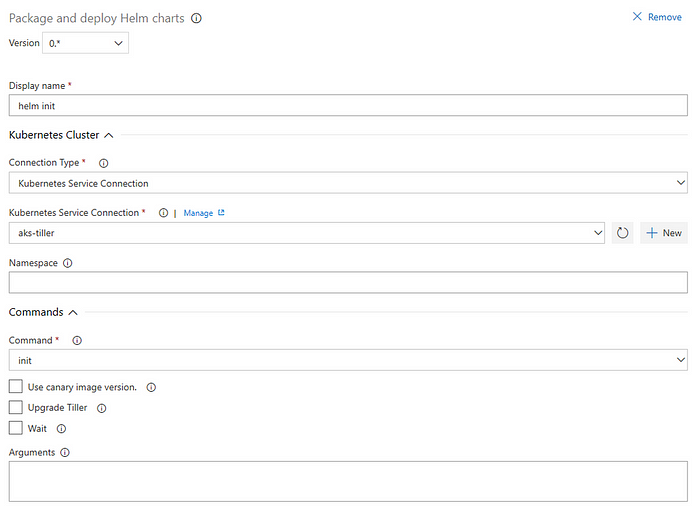Tick the Wait checkbox
Viewport: 700px width, 510px height.
(x=16, y=428)
